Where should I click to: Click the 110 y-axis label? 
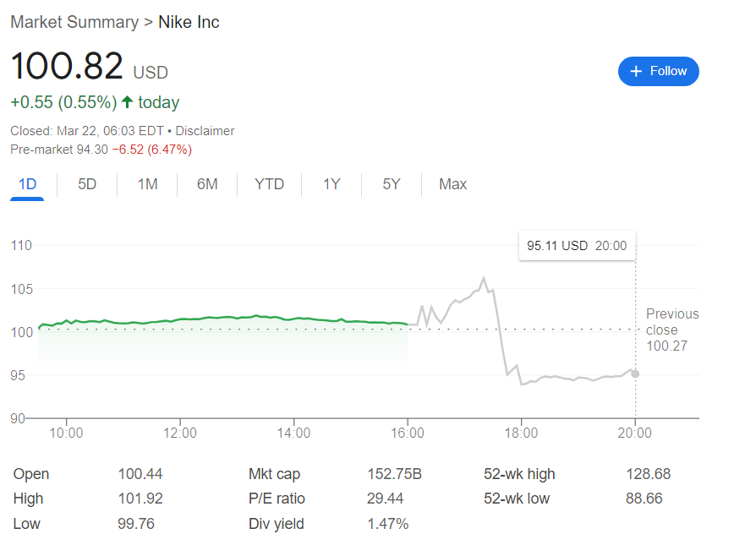tap(21, 245)
